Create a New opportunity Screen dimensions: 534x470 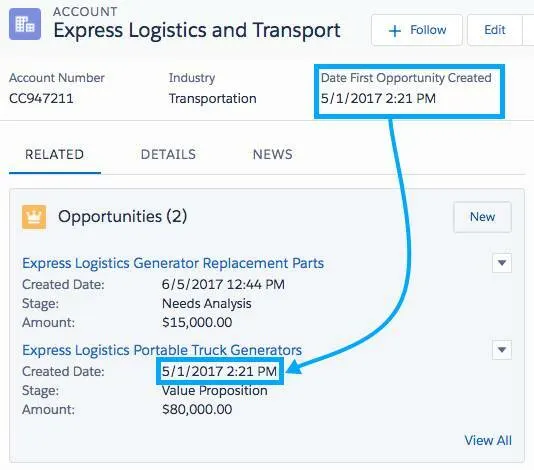tap(482, 217)
